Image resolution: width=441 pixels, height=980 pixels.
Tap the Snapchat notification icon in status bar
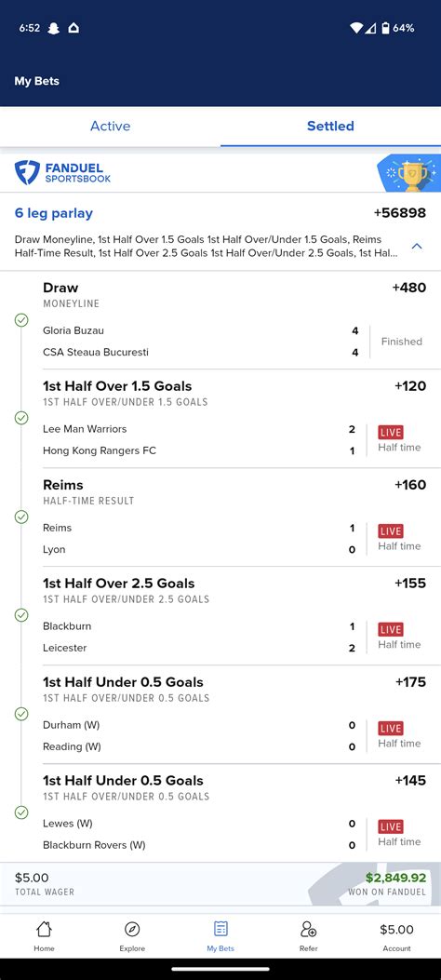point(54,28)
